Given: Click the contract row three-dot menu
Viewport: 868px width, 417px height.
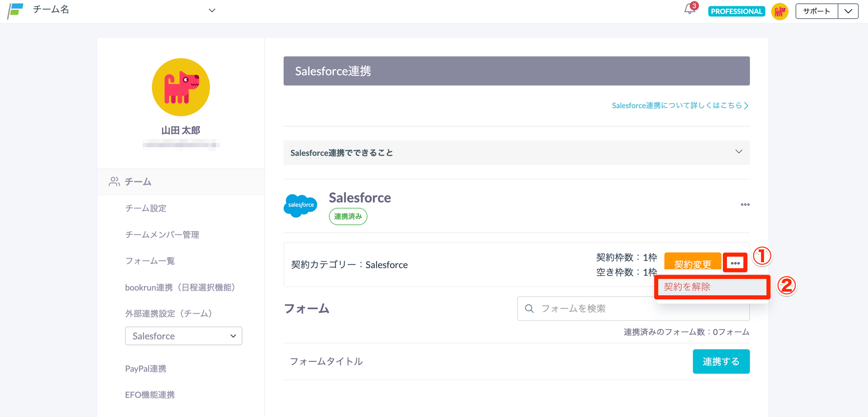Looking at the screenshot, I should pos(735,263).
